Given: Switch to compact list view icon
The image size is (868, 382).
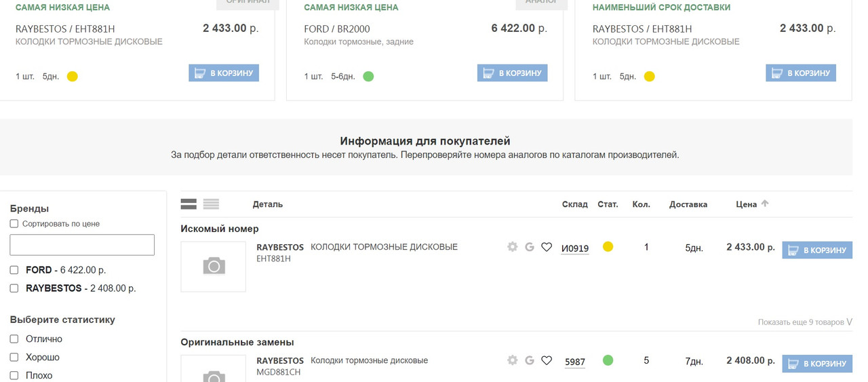Looking at the screenshot, I should coord(211,204).
